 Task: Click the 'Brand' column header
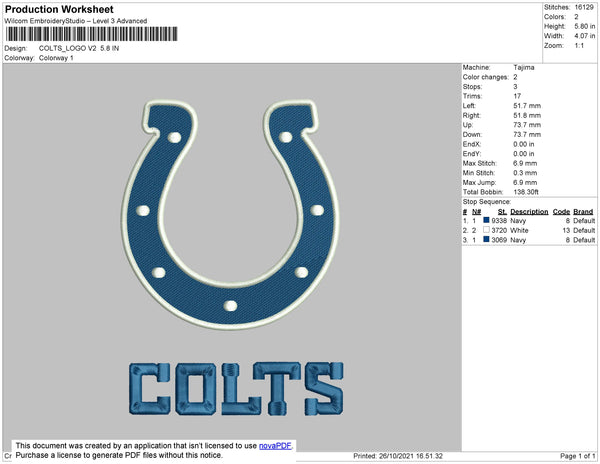(583, 212)
